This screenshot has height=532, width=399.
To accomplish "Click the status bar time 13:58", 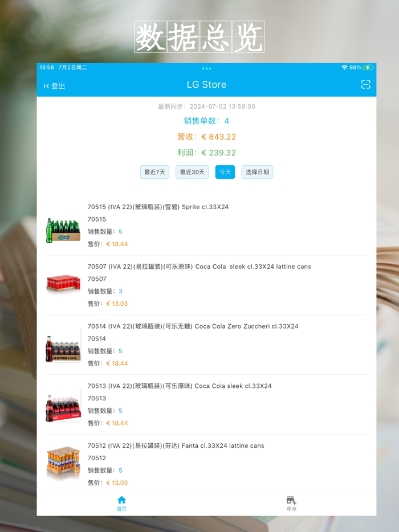I will pyautogui.click(x=47, y=68).
